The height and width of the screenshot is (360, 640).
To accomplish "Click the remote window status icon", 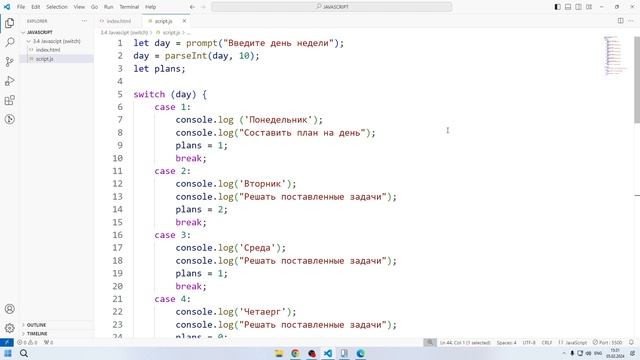I will pyautogui.click(x=7, y=342).
